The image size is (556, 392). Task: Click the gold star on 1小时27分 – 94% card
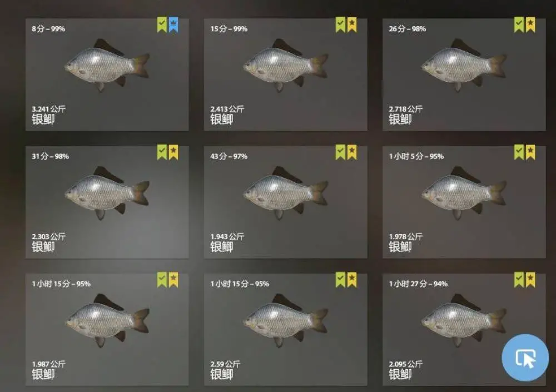pos(530,280)
